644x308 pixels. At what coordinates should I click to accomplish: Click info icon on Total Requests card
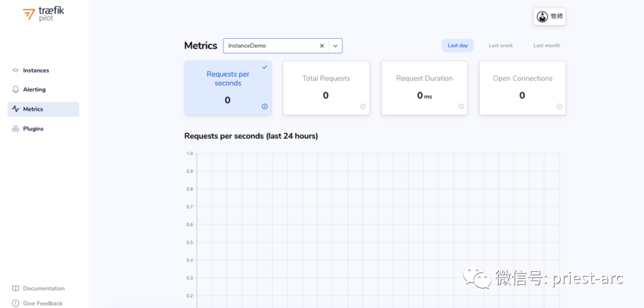tap(363, 107)
